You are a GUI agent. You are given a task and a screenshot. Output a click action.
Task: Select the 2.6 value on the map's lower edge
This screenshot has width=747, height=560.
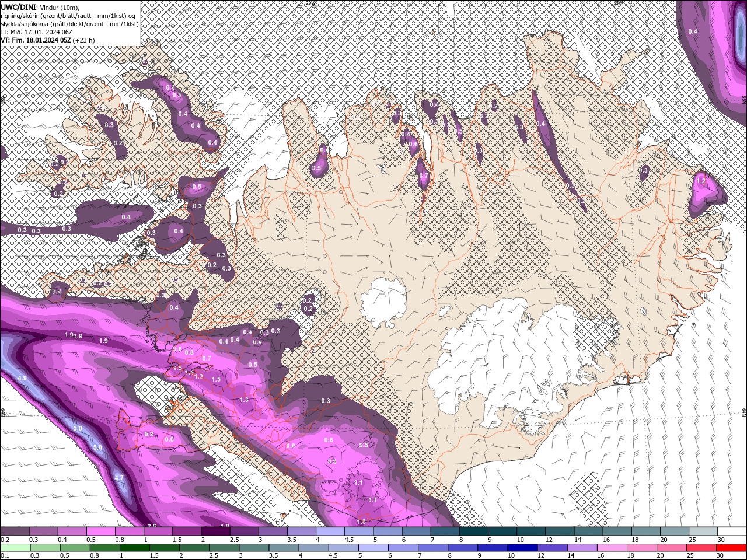click(x=152, y=526)
